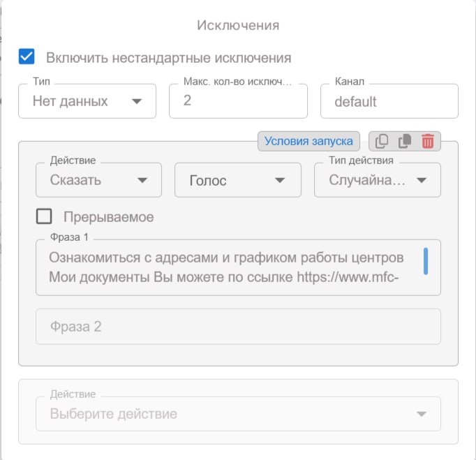This screenshot has width=476, height=460.
Task: Open the "Выберите действие" dropdown
Action: pyautogui.click(x=237, y=414)
